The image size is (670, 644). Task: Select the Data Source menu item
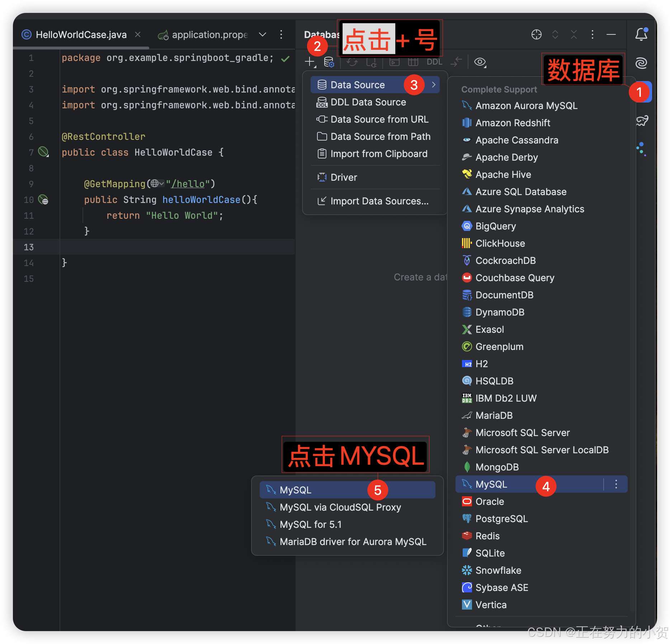(375, 85)
